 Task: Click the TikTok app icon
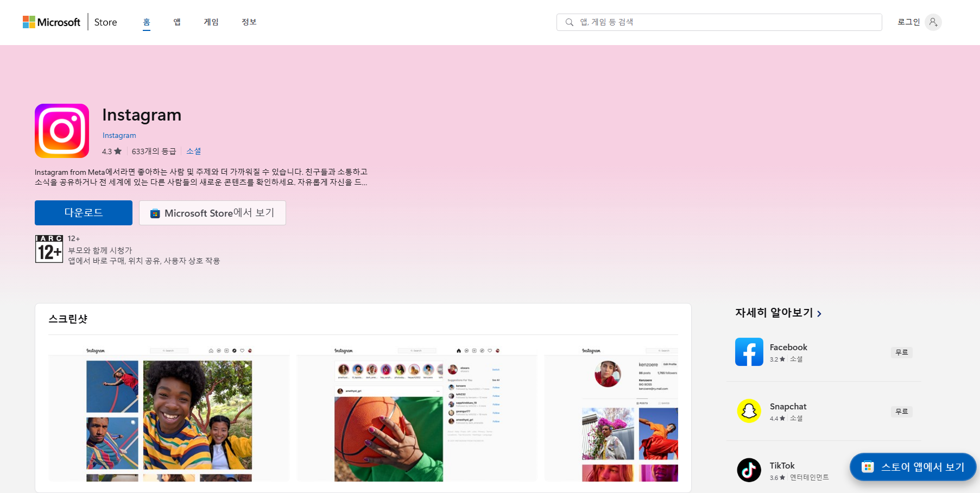click(x=749, y=470)
